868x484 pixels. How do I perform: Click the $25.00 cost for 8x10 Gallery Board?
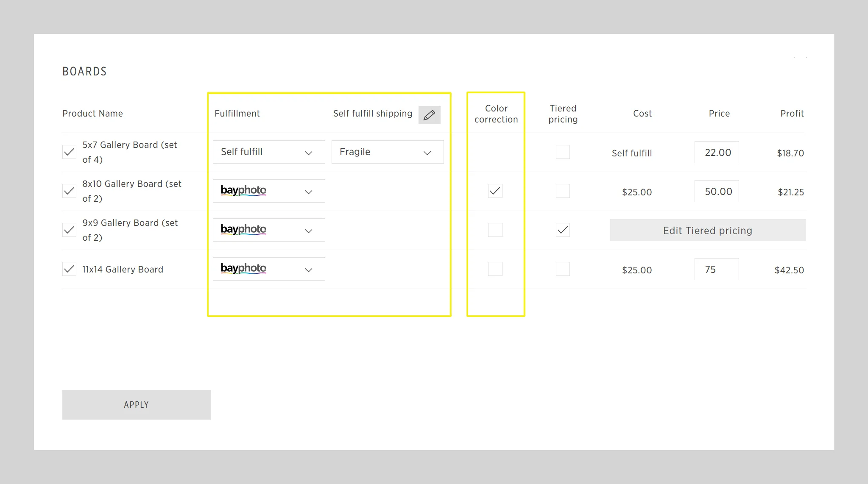(x=637, y=192)
